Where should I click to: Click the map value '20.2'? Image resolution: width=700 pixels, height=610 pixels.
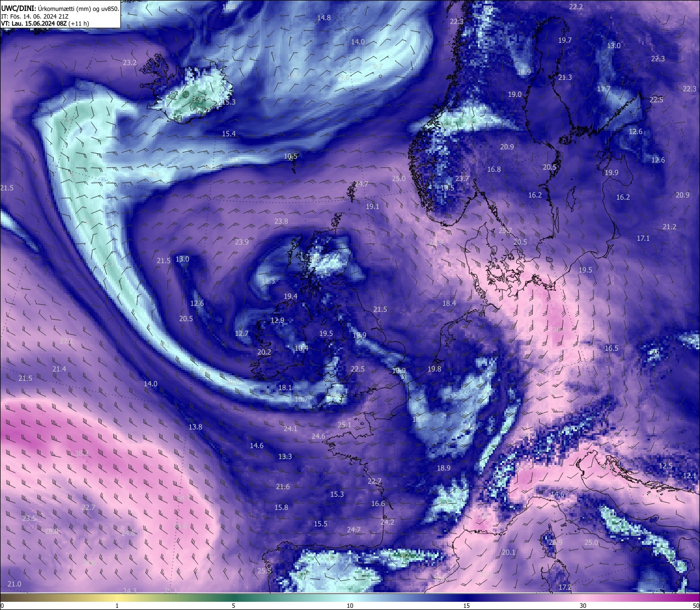tap(264, 352)
